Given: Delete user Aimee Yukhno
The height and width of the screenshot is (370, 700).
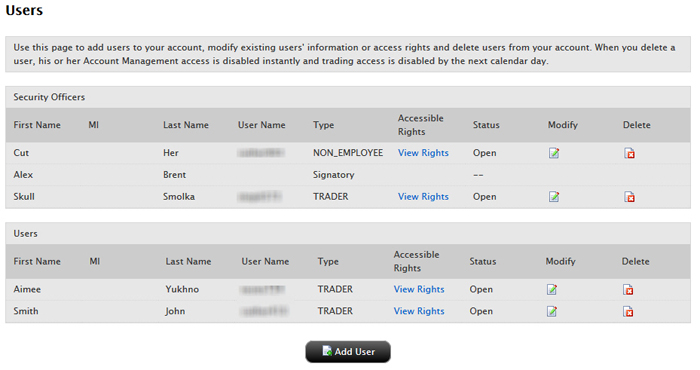Looking at the screenshot, I should 628,290.
